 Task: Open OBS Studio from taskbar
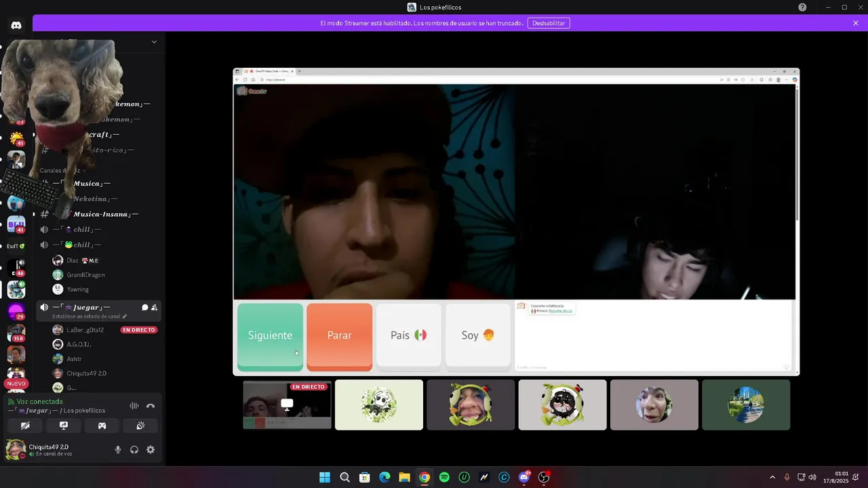pos(543,477)
